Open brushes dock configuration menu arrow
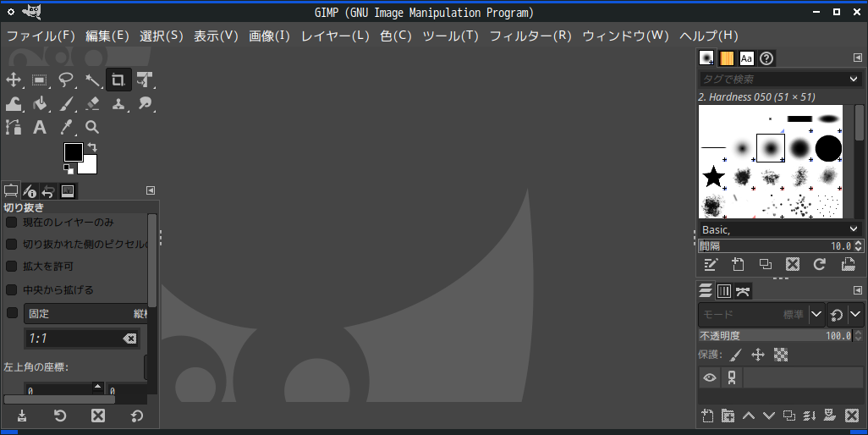Image resolution: width=868 pixels, height=435 pixels. [x=858, y=58]
